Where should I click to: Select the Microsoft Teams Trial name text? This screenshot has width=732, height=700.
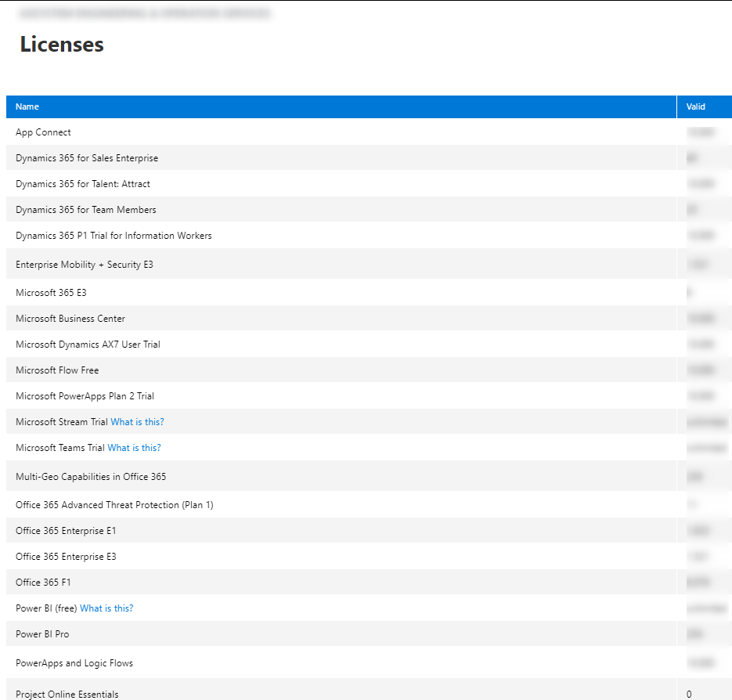59,448
